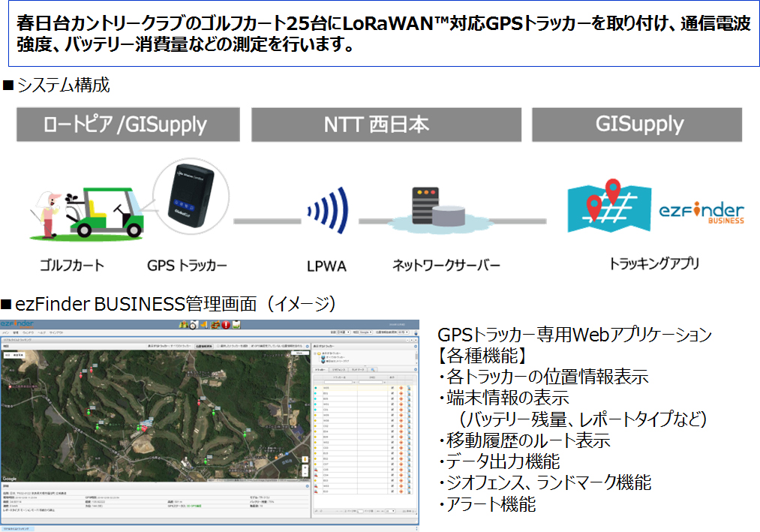Click the LPWA radio wave icon
The height and width of the screenshot is (532, 760).
tap(328, 210)
